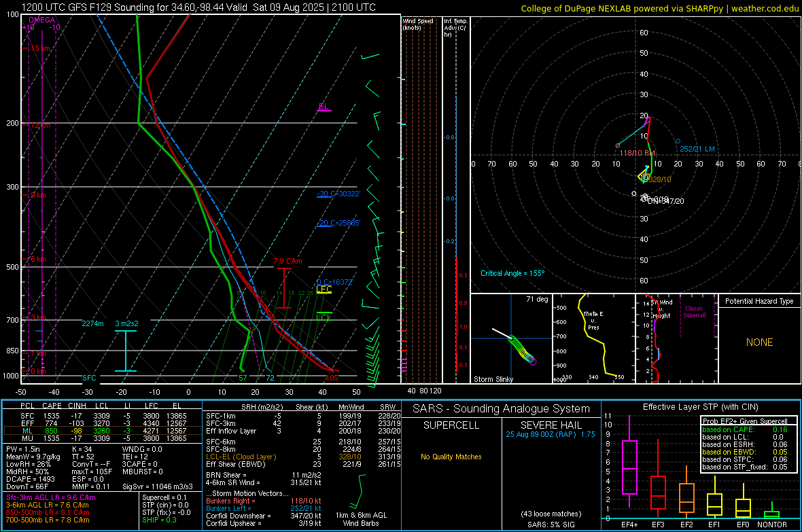
Task: Select the Potential Hazard Type header
Action: [x=759, y=301]
